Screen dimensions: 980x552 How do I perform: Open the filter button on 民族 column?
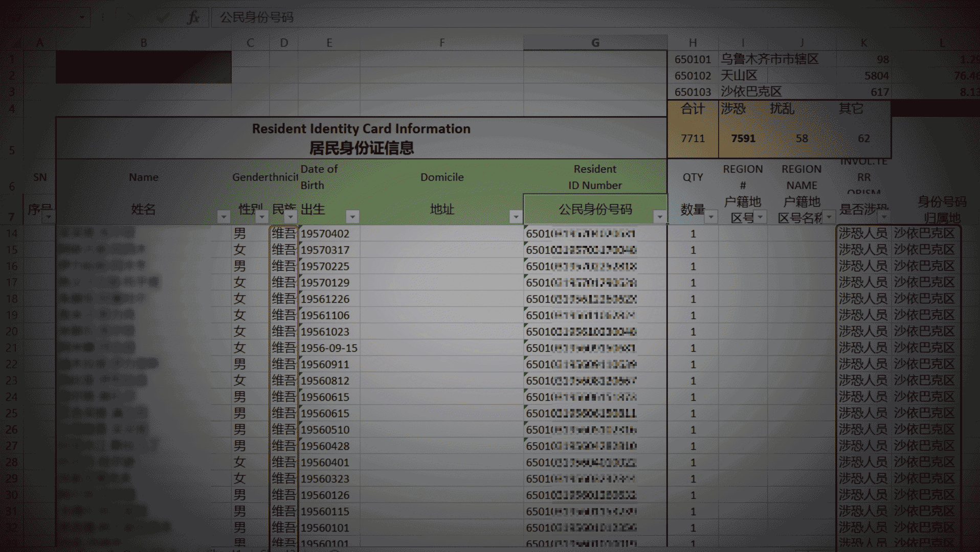pyautogui.click(x=291, y=217)
